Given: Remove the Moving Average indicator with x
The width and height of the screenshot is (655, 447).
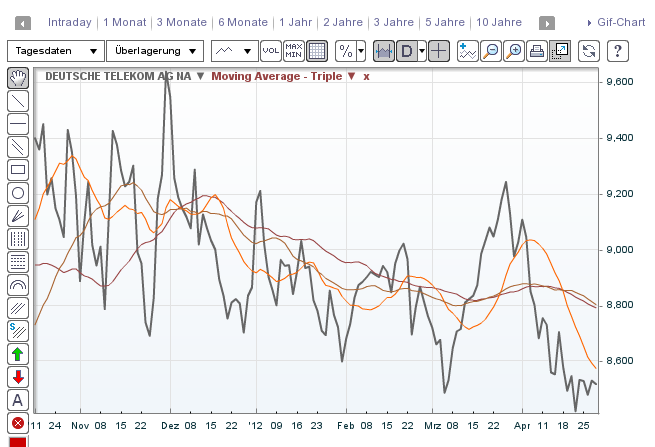Looking at the screenshot, I should click(366, 77).
